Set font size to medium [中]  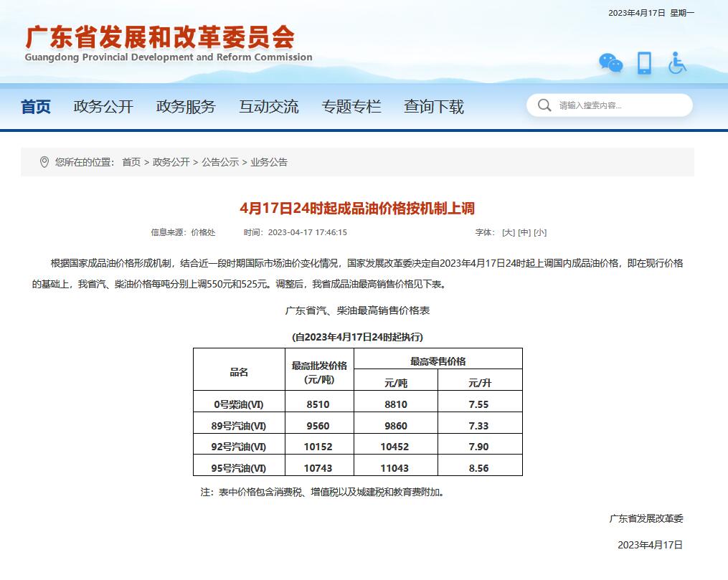tap(524, 232)
